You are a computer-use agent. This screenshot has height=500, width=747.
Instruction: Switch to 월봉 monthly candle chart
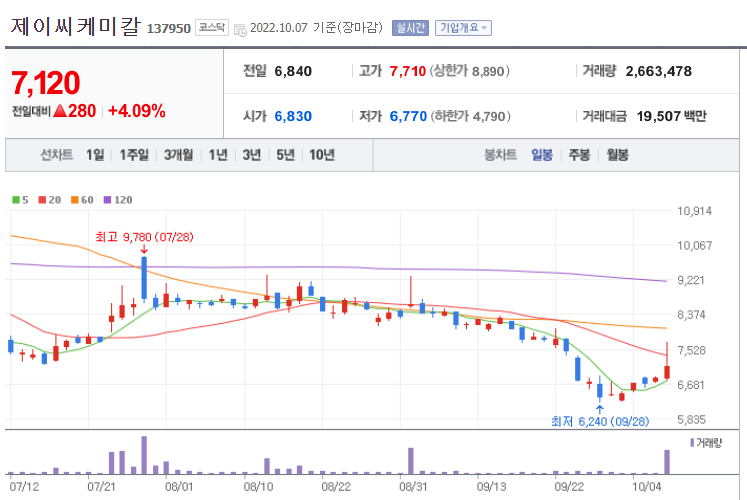[617, 155]
